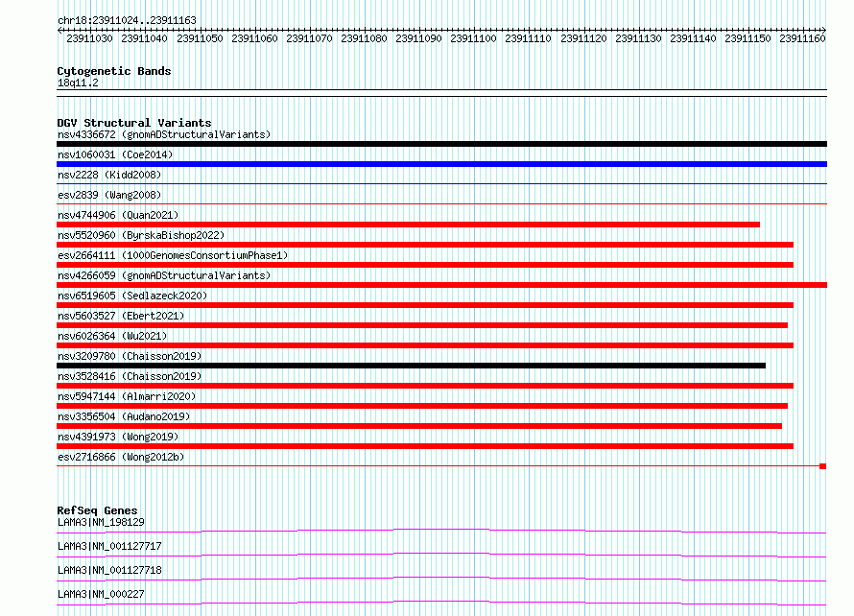
Task: Click nsv3528416 (Chaisson2019) label
Action: point(130,376)
